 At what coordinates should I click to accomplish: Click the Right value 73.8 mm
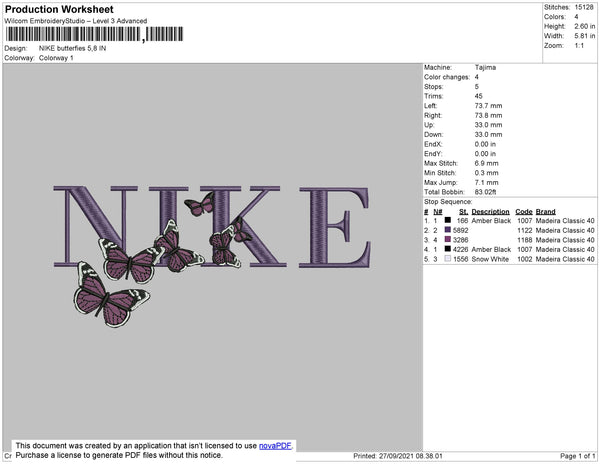488,115
